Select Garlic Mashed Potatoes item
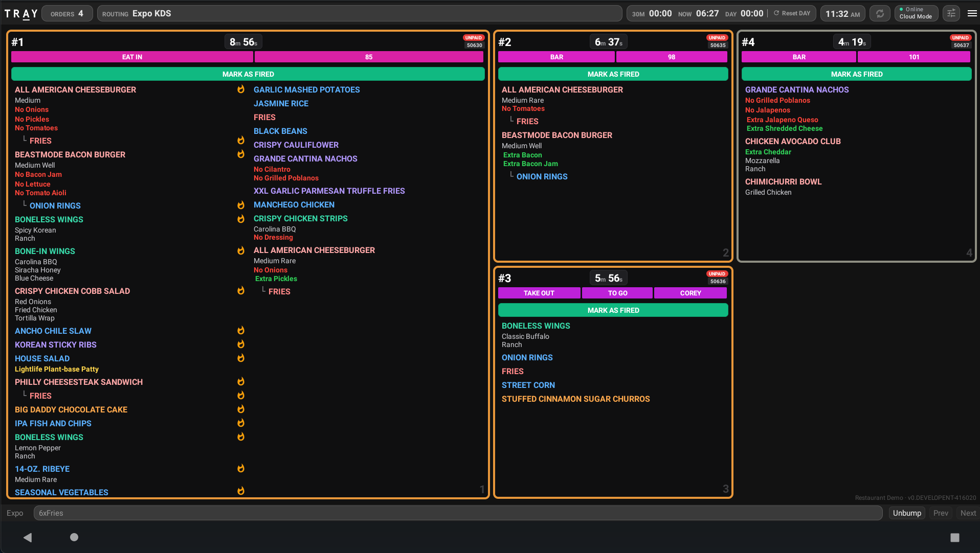Viewport: 980px width, 553px height. coord(307,89)
